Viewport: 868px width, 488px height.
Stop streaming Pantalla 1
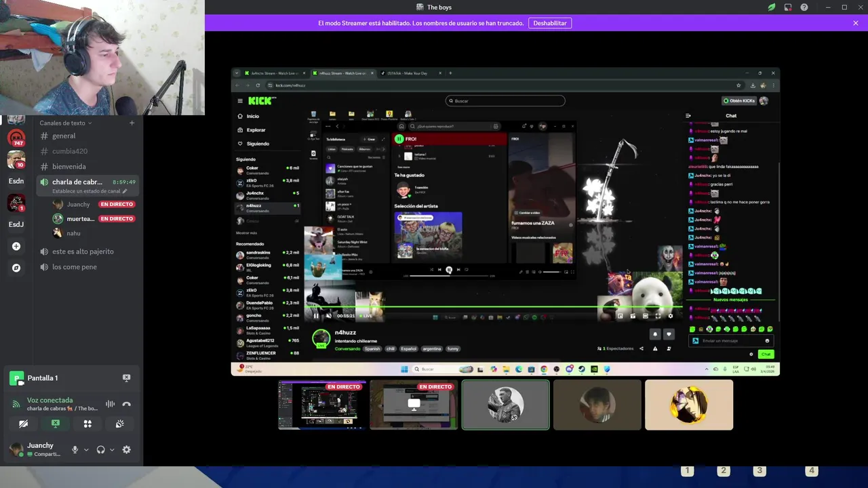[126, 378]
